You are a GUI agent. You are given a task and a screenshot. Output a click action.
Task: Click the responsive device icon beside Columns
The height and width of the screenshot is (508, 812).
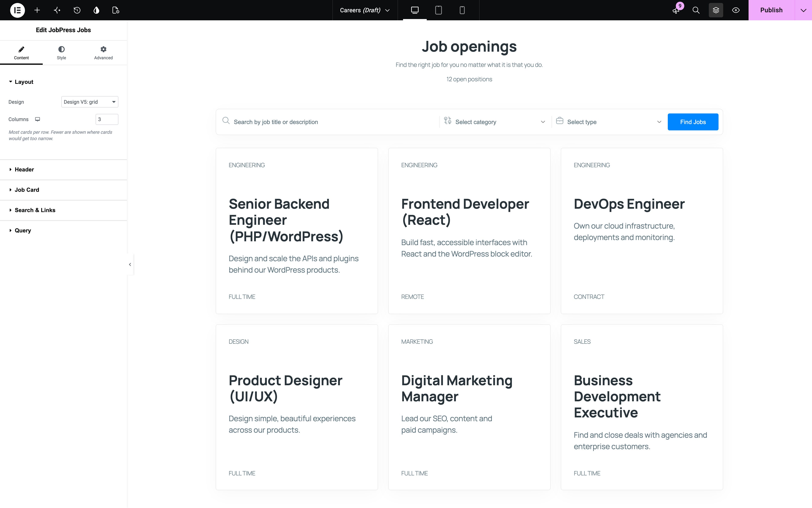pos(38,119)
